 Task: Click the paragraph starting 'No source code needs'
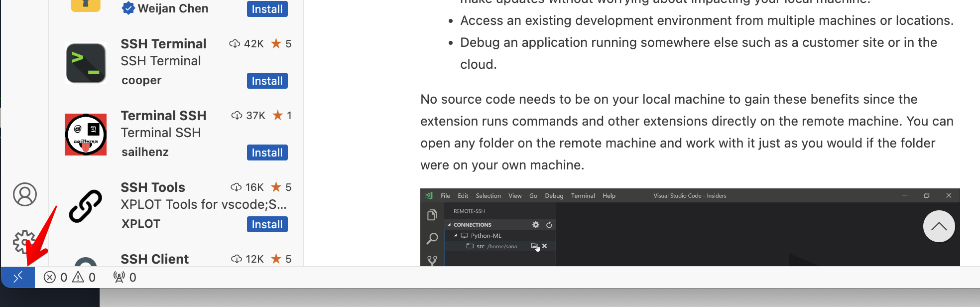[687, 132]
